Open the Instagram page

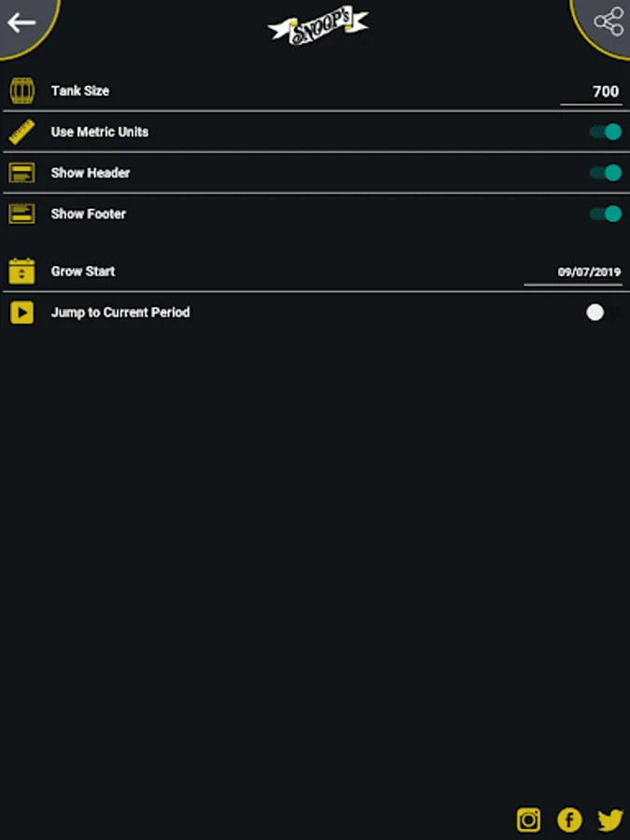(528, 819)
